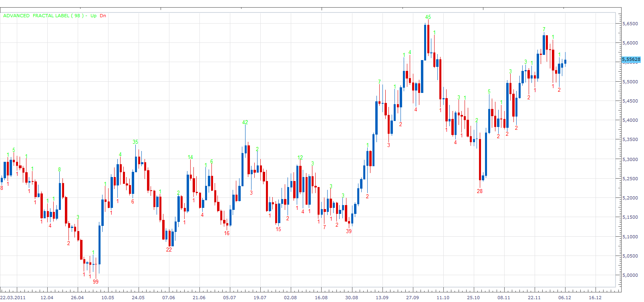
Task: Click the green fractal label 42
Action: point(245,122)
